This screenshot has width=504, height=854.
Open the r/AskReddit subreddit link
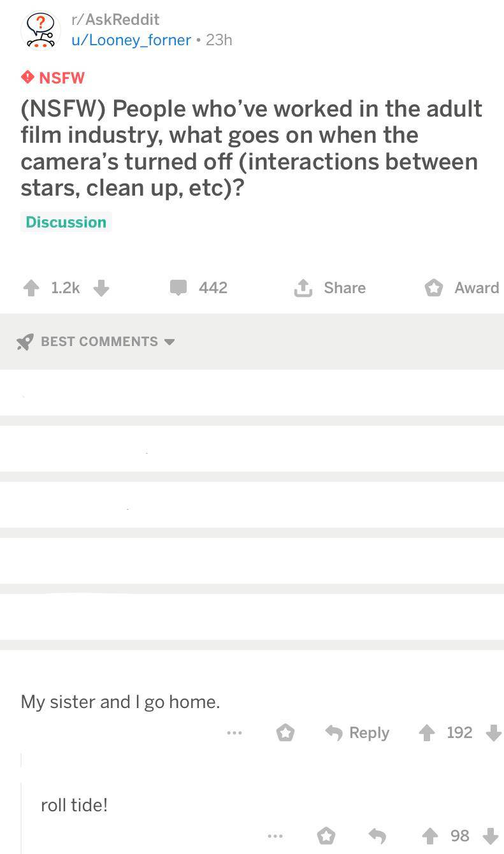115,20
